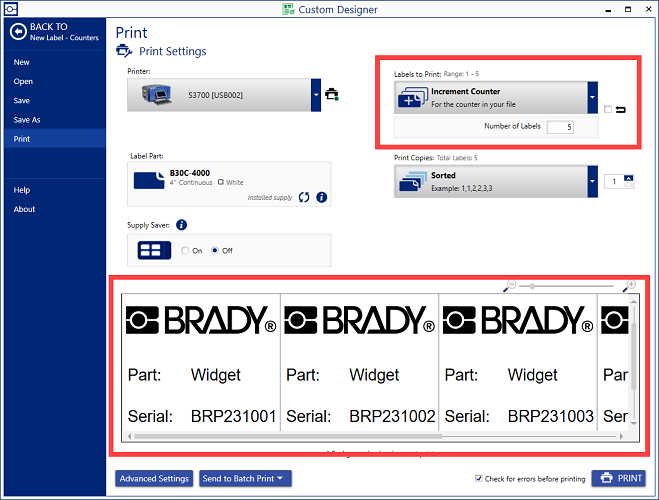Click the Custom Designer title icon
Screen dimensions: 659x500
coord(288,9)
